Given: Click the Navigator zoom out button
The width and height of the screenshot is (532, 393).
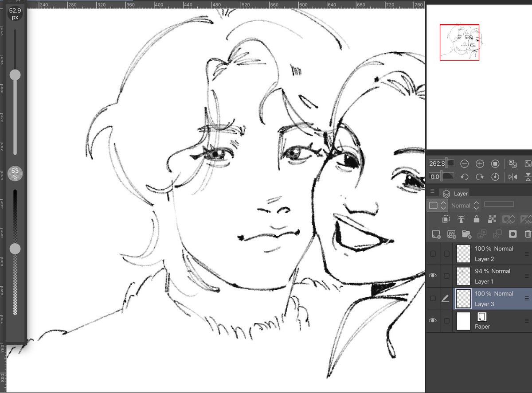Looking at the screenshot, I should 464,163.
